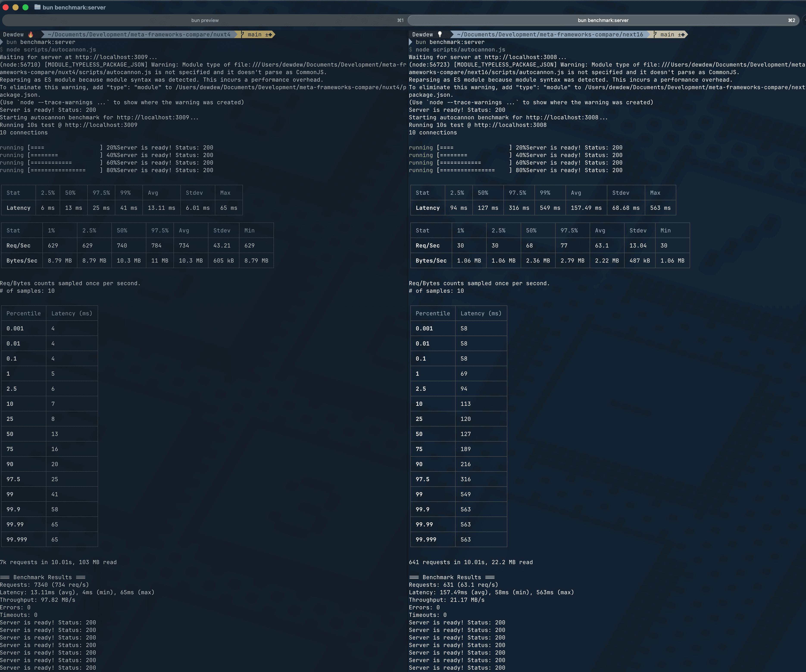Click the lightbulb emoji in the next16 prompt
The image size is (806, 672).
tap(440, 34)
